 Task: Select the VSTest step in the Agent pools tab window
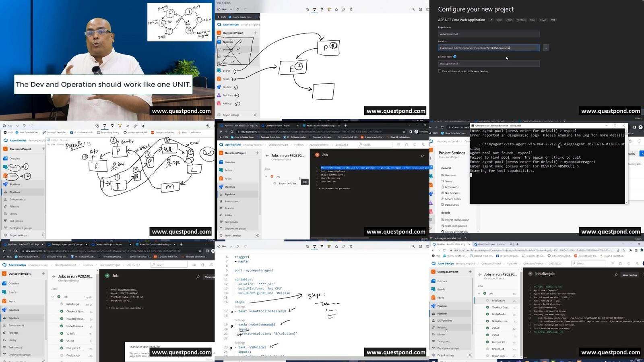point(70,341)
